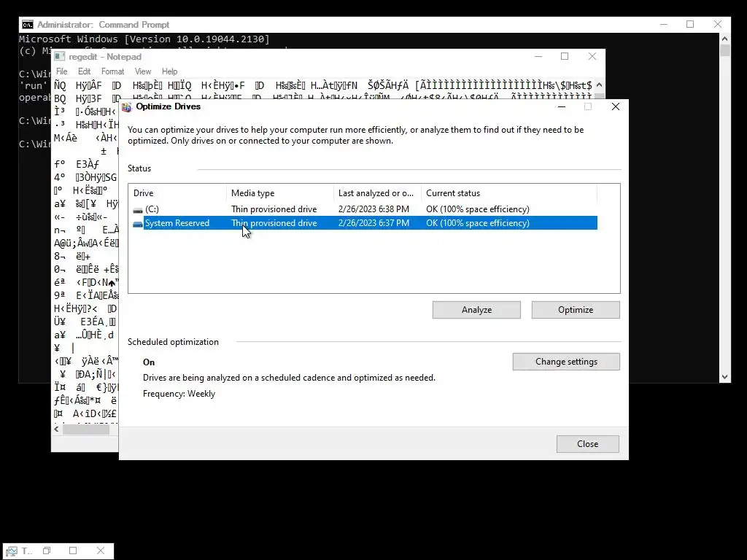Open the Format menu in Notepad
This screenshot has height=560, width=747.
coord(112,71)
